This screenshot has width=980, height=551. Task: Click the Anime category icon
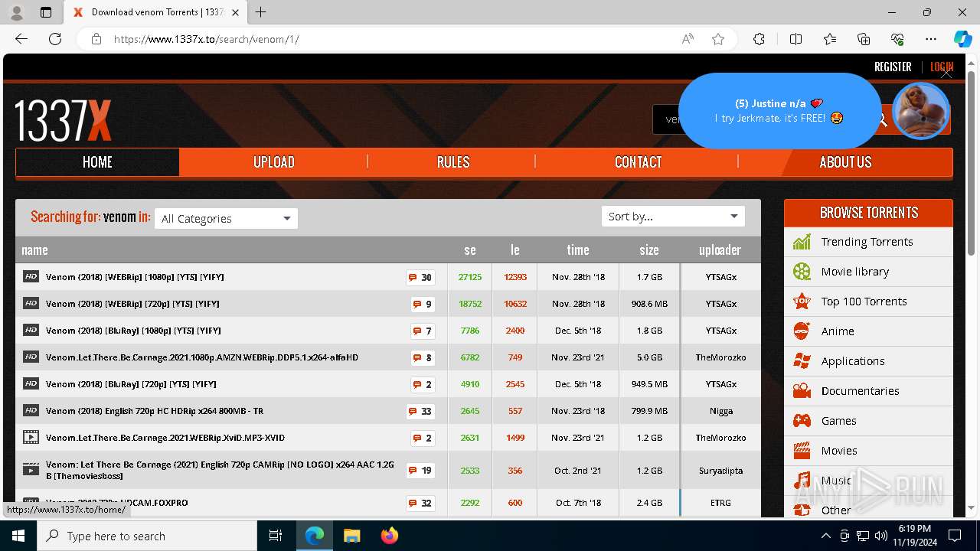(x=802, y=331)
